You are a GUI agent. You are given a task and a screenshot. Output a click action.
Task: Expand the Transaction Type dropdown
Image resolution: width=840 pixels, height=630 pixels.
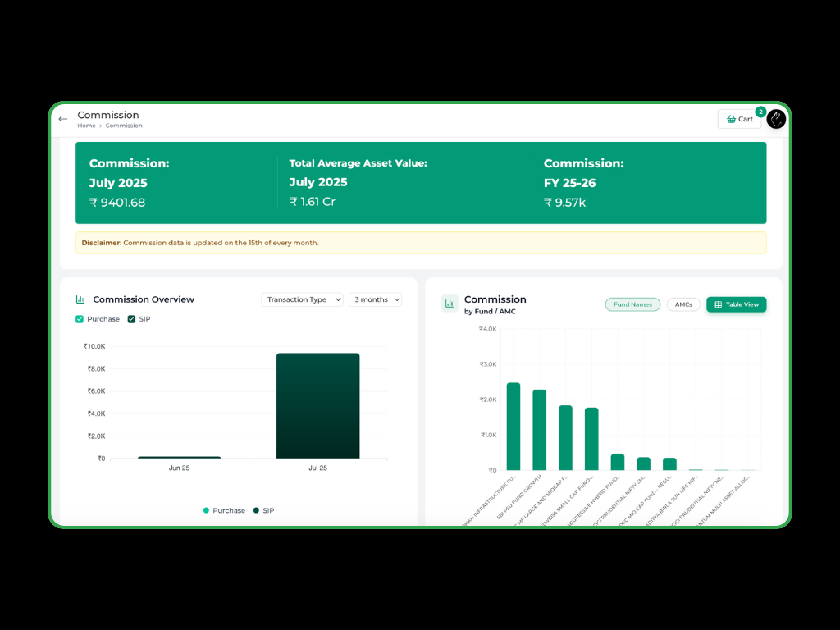click(x=302, y=299)
